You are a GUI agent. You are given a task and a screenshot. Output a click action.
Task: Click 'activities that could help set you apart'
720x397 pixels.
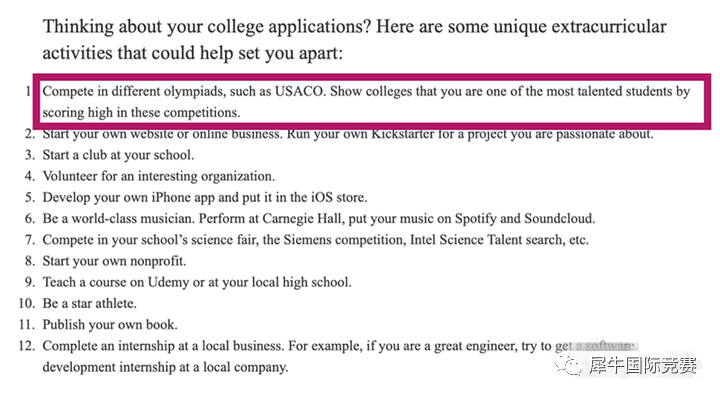coord(192,53)
